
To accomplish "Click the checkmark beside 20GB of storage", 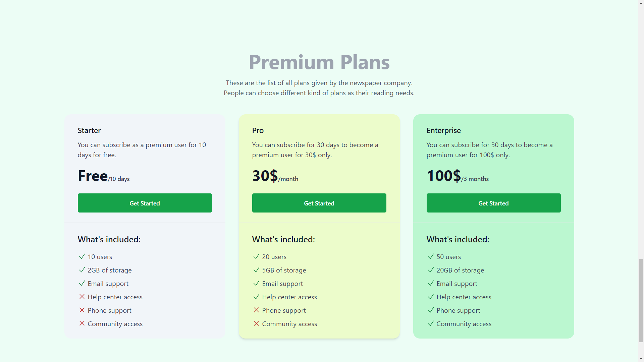I will [x=431, y=270].
